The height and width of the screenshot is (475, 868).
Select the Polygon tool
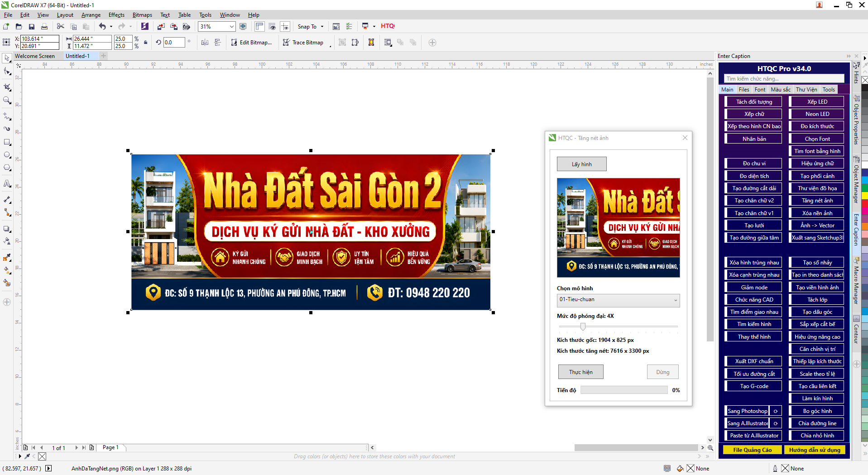pyautogui.click(x=7, y=168)
